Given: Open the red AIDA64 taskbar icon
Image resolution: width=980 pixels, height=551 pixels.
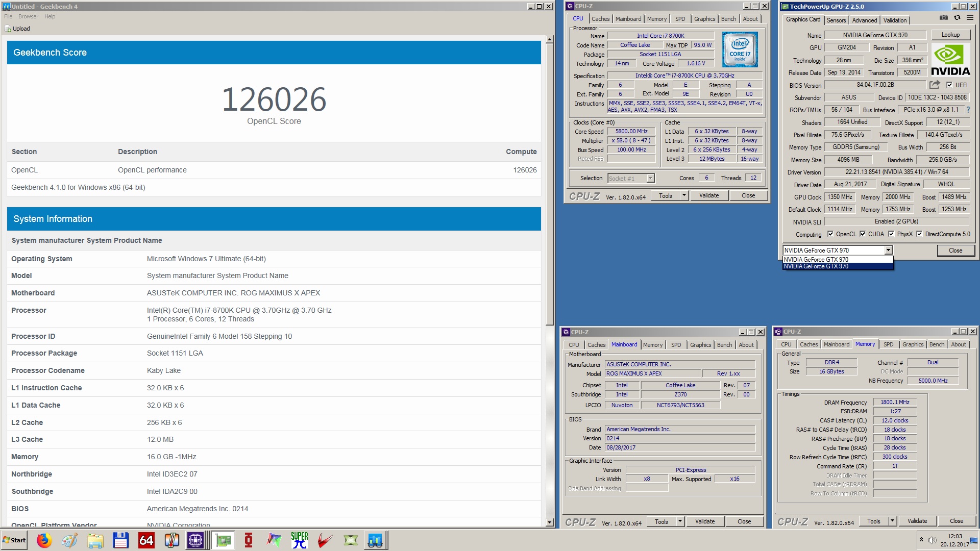Looking at the screenshot, I should tap(146, 540).
